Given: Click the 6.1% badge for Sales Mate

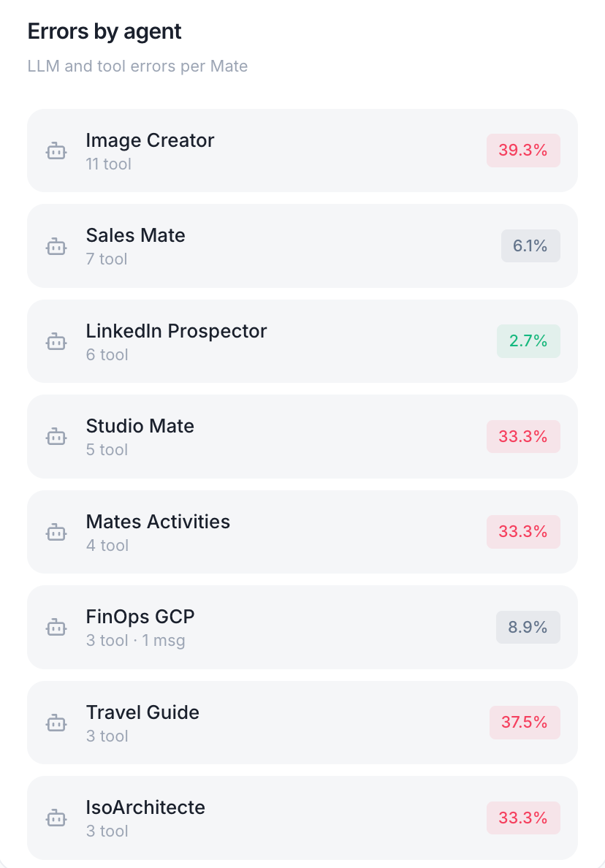Looking at the screenshot, I should tap(530, 246).
